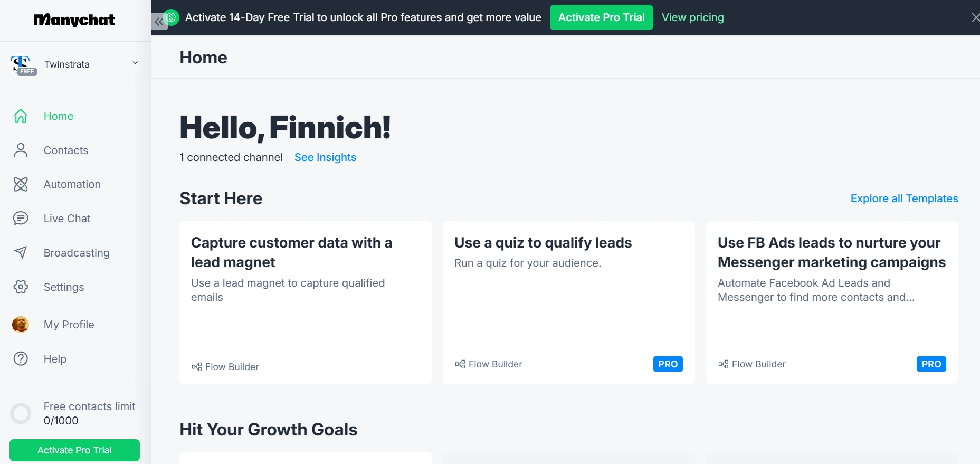Open Automation via its crossed-loops icon
Viewport: 980px width, 464px height.
pos(21,184)
